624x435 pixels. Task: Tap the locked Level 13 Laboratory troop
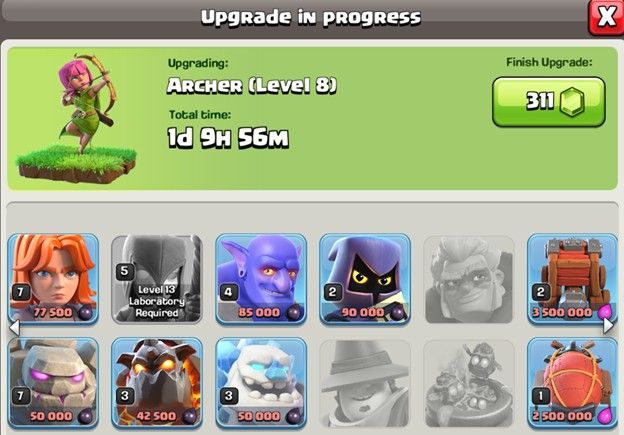(x=157, y=279)
